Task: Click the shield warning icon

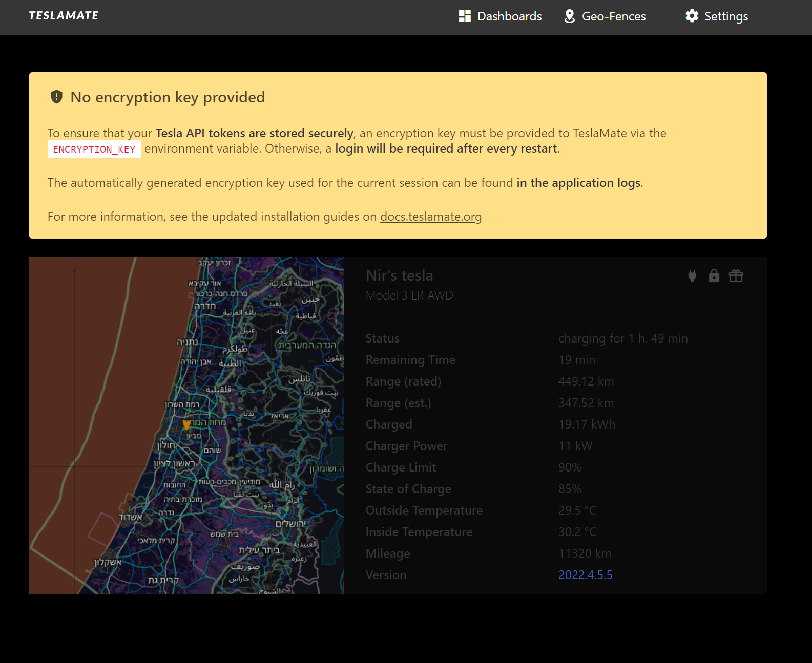Action: point(56,97)
